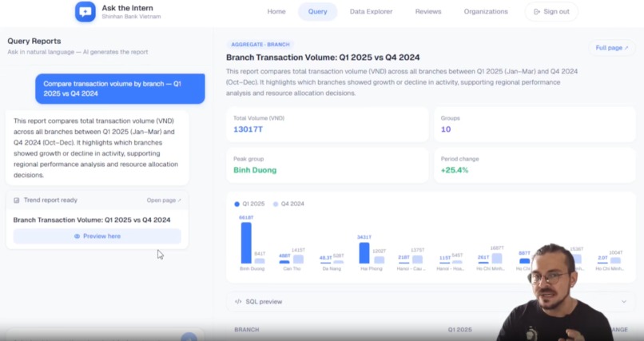This screenshot has height=341, width=644.
Task: Click the 6618T bar label
Action: tap(246, 217)
